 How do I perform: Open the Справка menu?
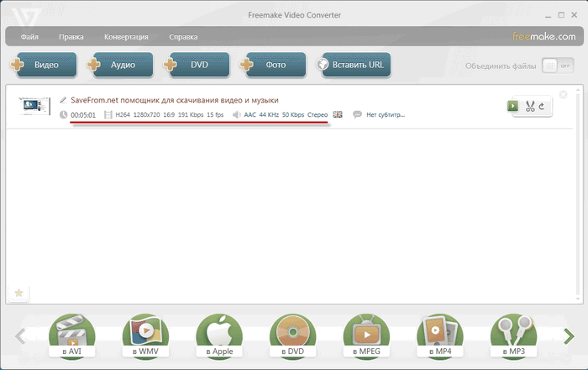[183, 37]
